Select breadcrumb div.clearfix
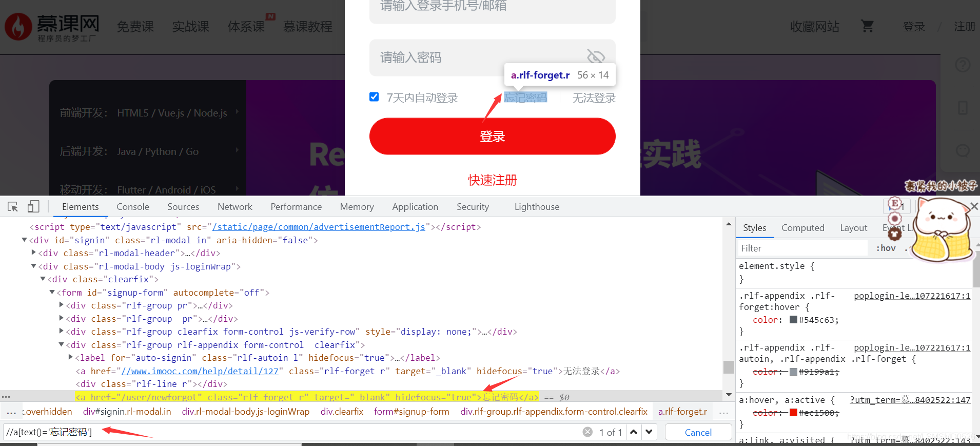 pyautogui.click(x=342, y=412)
